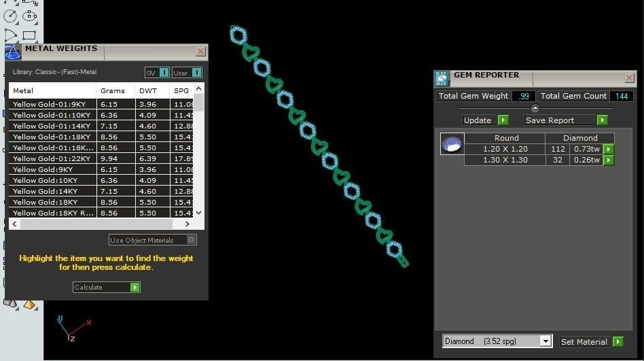Select the gray cone solids tool

point(10,305)
